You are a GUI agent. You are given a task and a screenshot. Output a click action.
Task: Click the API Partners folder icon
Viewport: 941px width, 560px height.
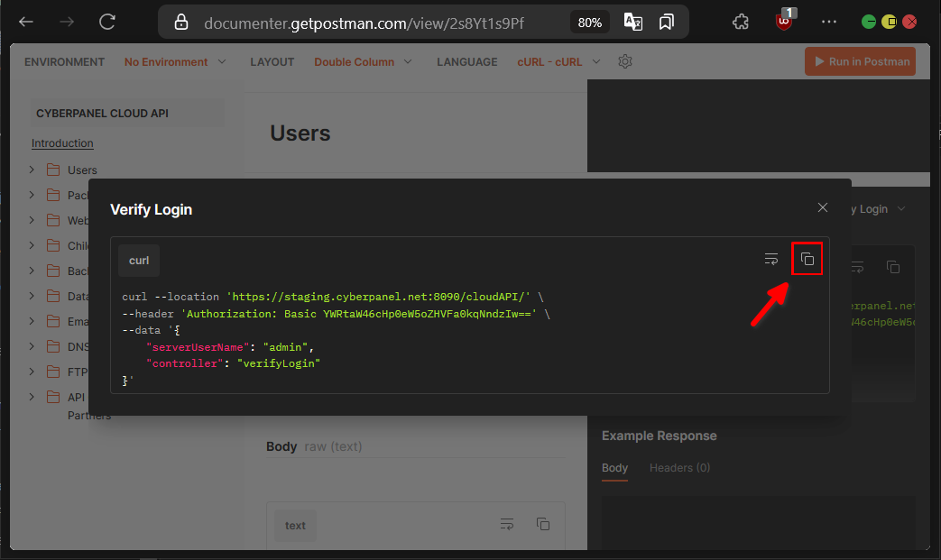(x=53, y=396)
